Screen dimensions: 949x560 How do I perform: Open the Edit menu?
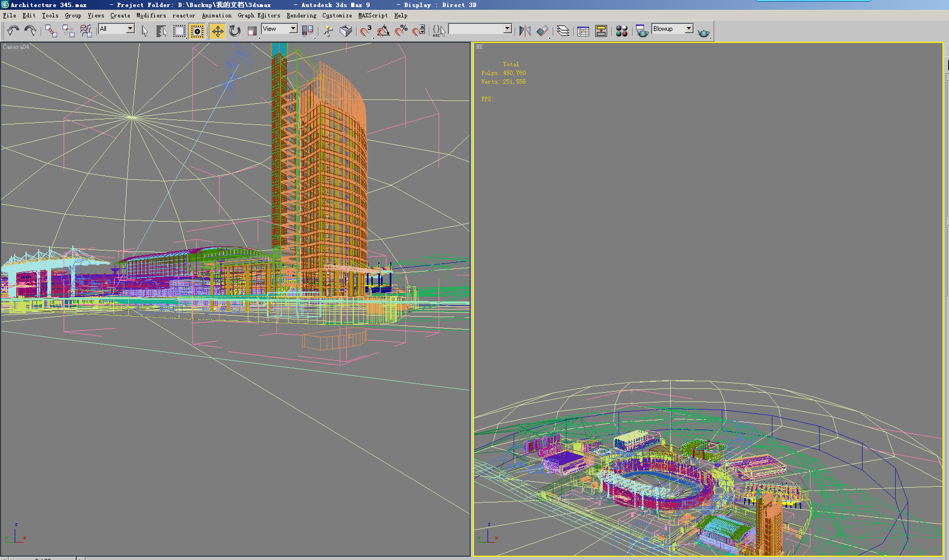[x=29, y=16]
